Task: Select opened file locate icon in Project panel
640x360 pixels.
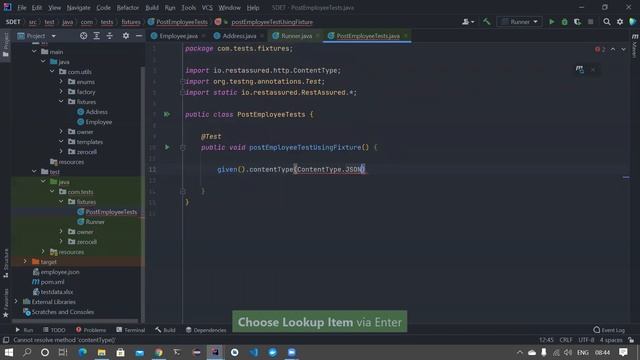Action: click(83, 36)
